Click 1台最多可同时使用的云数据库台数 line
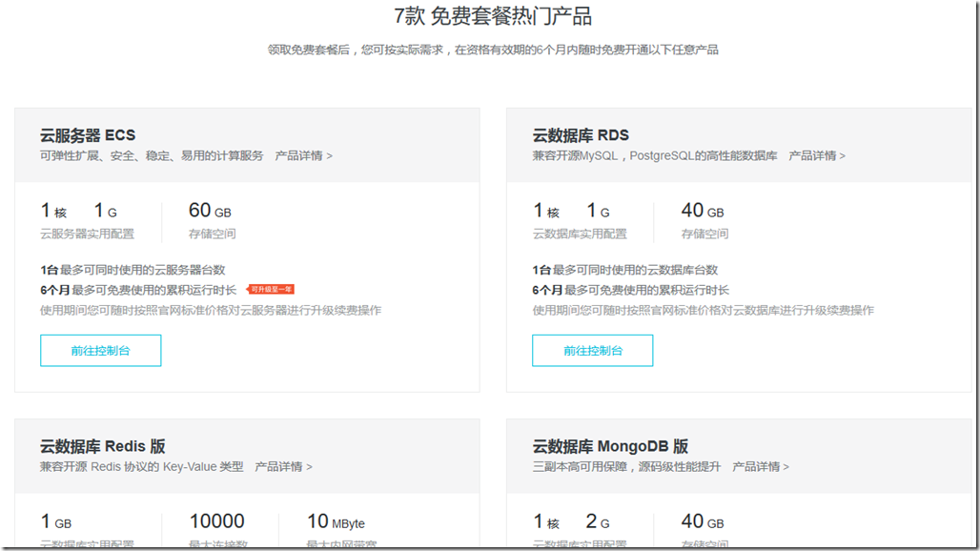 coord(625,270)
